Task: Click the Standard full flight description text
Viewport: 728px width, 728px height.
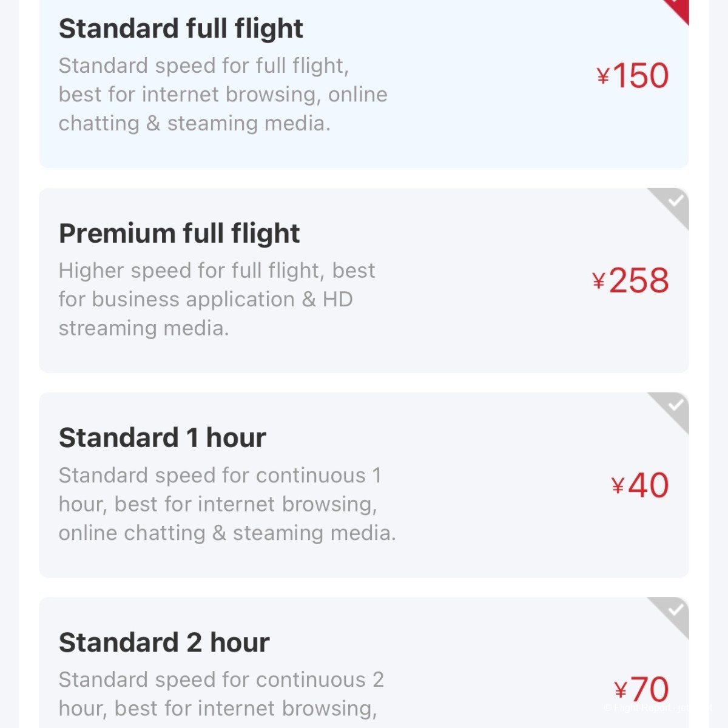Action: pos(223,95)
